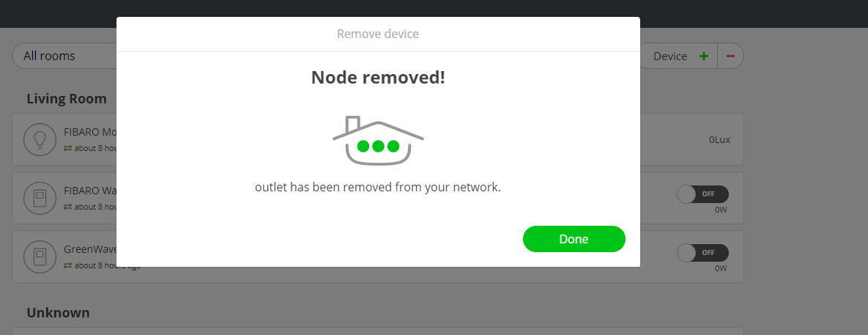
Task: Click the red minus remove device icon
Action: (x=730, y=56)
